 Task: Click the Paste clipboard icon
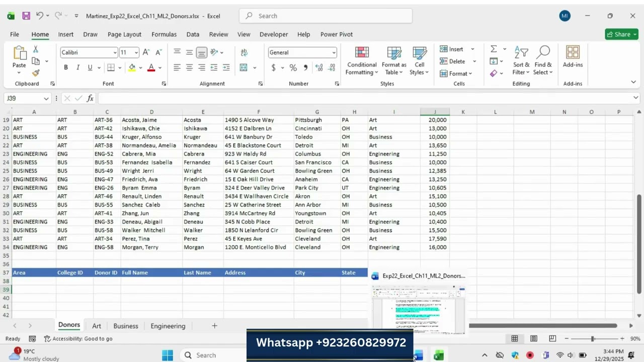click(x=19, y=53)
